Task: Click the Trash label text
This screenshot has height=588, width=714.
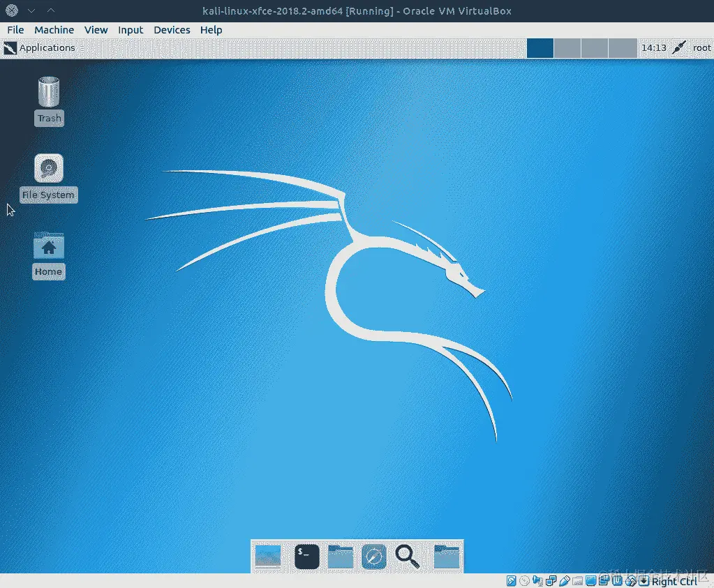Action: pyautogui.click(x=49, y=119)
